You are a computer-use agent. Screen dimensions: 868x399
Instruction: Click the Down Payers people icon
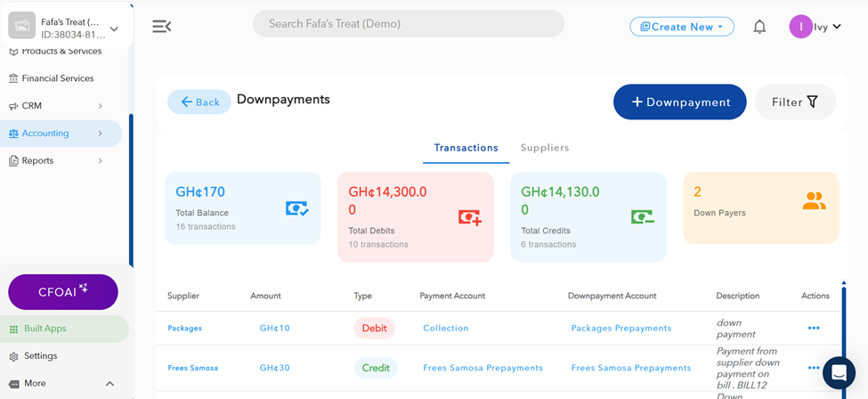click(x=814, y=201)
